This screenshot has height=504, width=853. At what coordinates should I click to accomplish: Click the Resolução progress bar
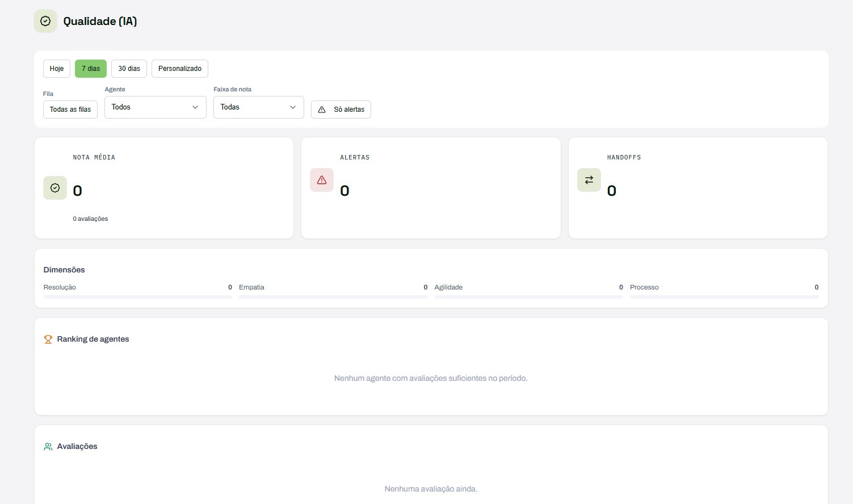(x=138, y=297)
